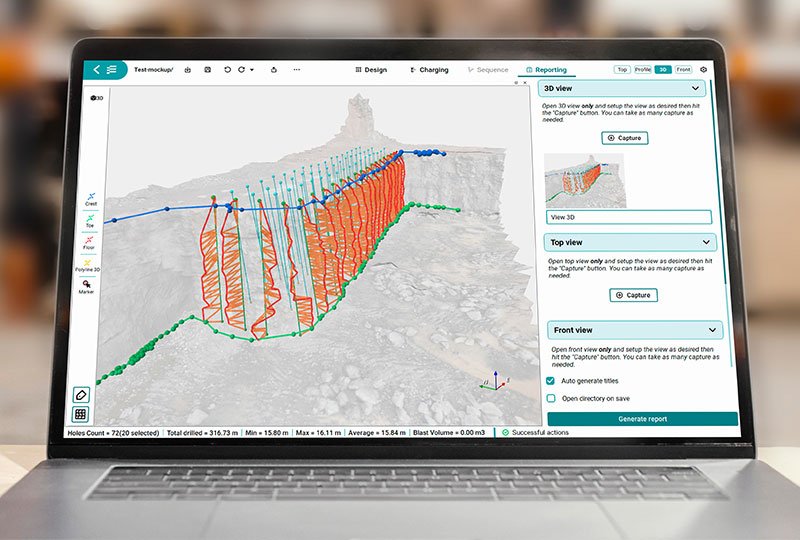Switch to the 3D view toggle
The image size is (800, 540).
662,70
